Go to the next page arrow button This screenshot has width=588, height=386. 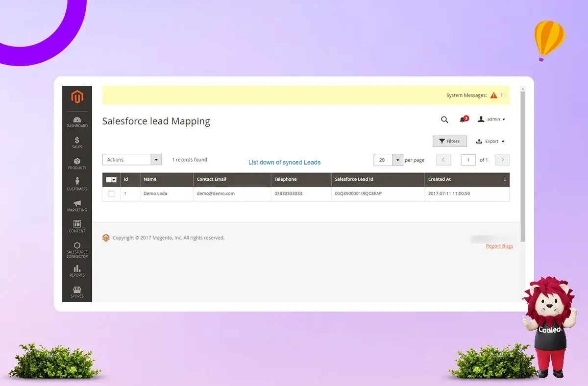click(x=502, y=160)
